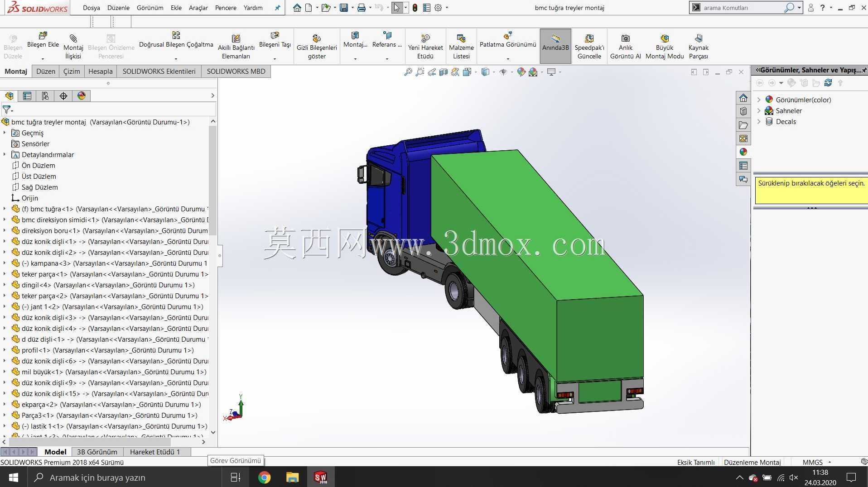Open the Custom Properties task pane icon
The height and width of the screenshot is (487, 868).
pos(743,166)
